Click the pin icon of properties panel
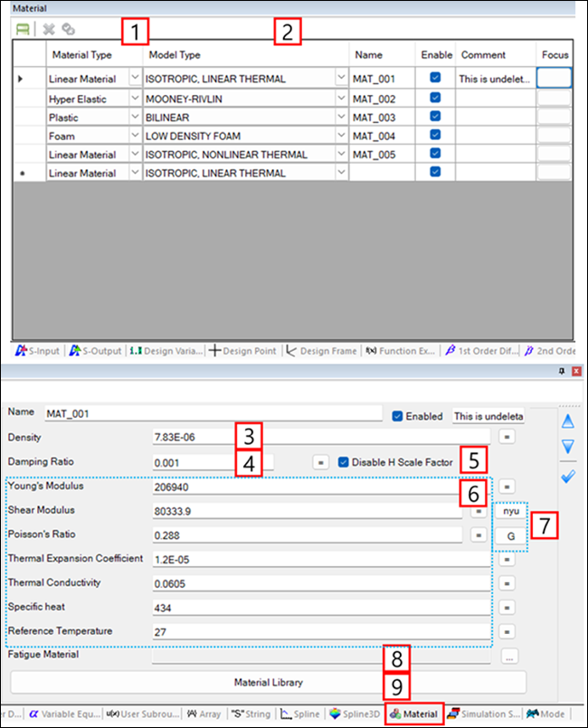The width and height of the screenshot is (588, 728). coord(562,371)
